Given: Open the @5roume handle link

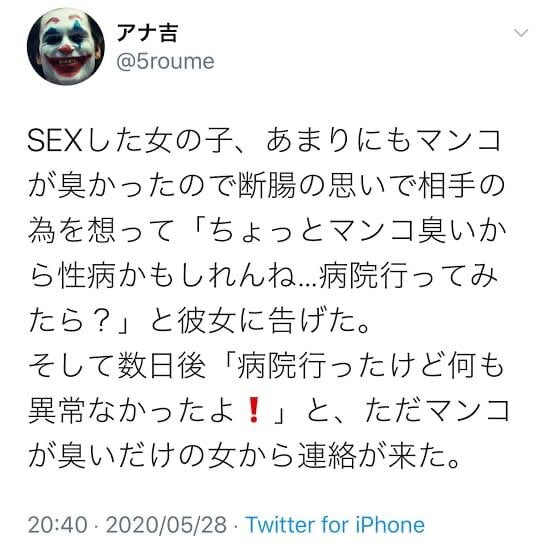Looking at the screenshot, I should [x=165, y=62].
